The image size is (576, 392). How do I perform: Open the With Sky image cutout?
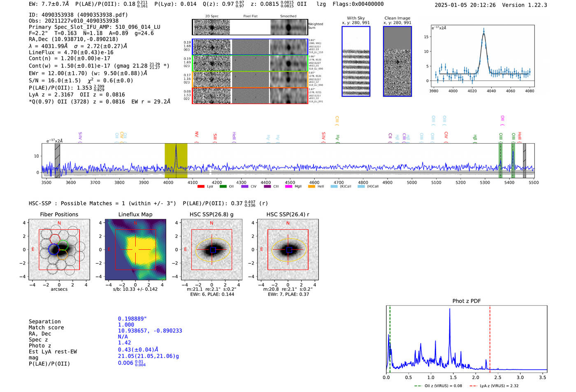point(356,61)
